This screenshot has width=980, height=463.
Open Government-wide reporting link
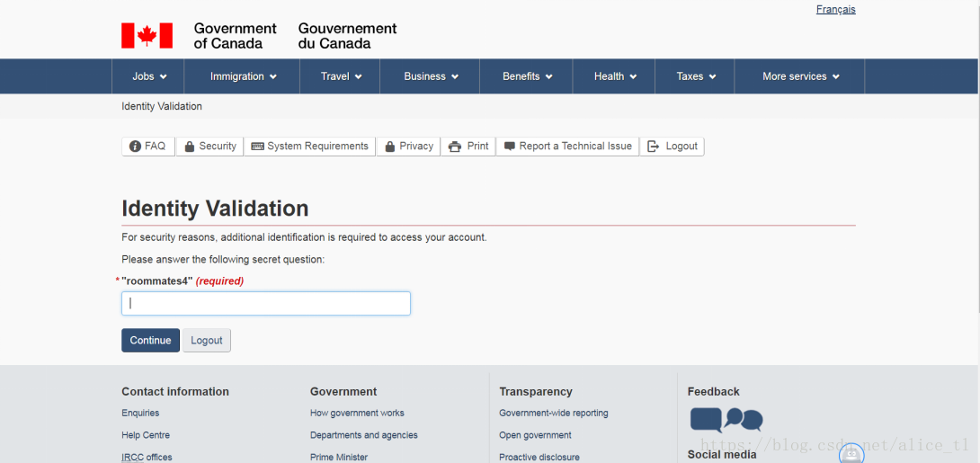[554, 413]
